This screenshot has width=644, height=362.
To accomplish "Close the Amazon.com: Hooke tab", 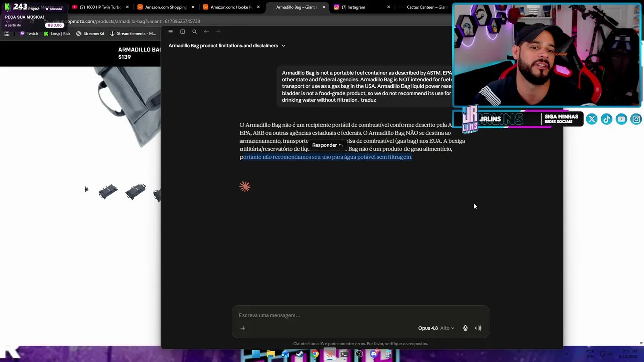I will [x=258, y=7].
